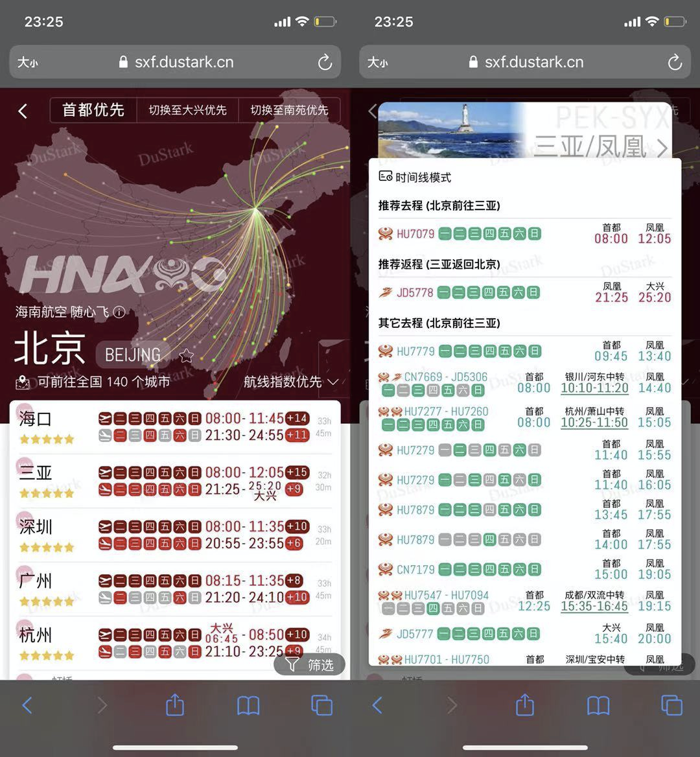Select connecting flight HU7701 - HU7750
The image size is (700, 757).
525,660
